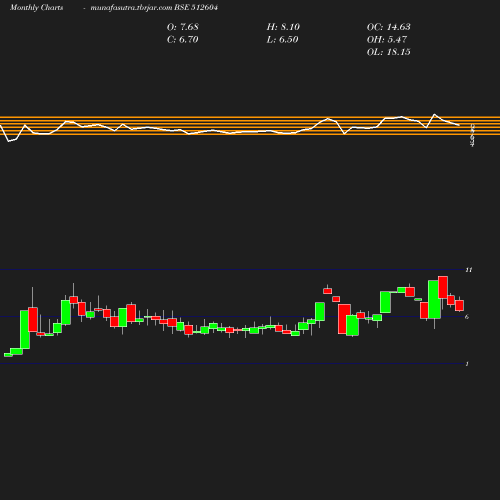Click the 'OL: 18.15' value

[x=389, y=52]
